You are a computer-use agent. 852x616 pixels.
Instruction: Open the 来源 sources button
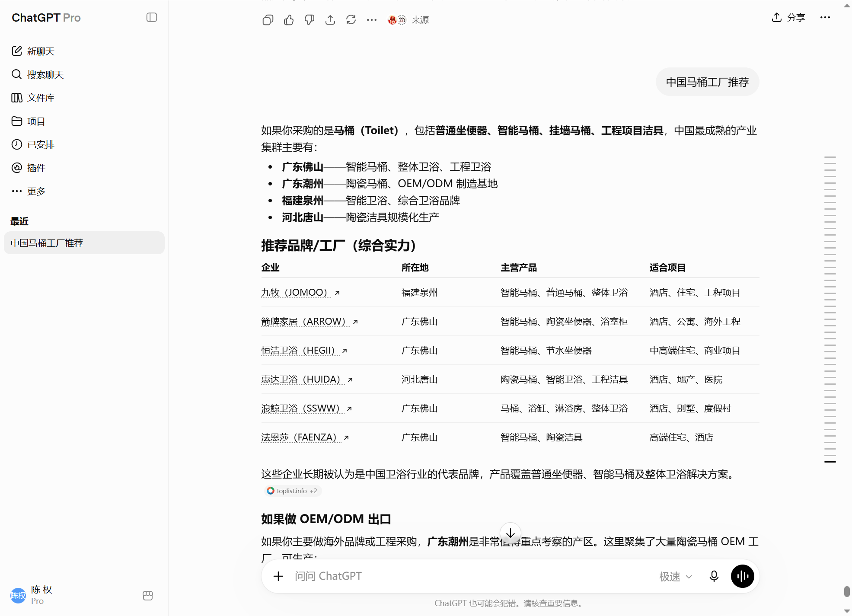[x=408, y=20]
